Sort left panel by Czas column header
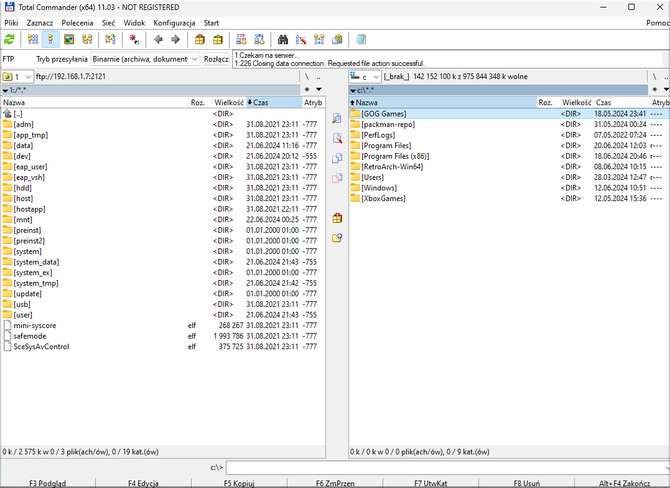The image size is (670, 488). pyautogui.click(x=273, y=103)
